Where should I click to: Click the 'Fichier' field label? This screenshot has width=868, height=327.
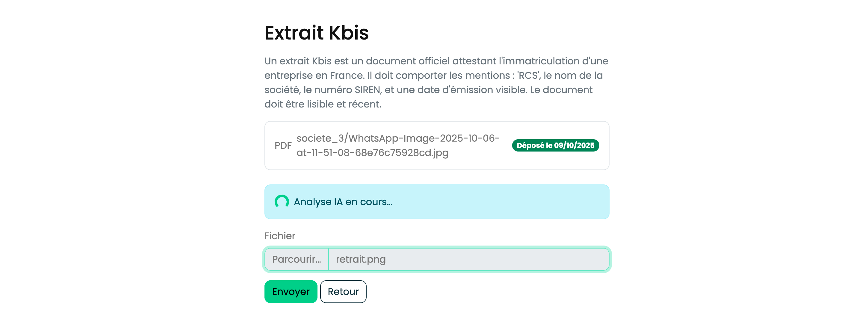click(x=280, y=236)
